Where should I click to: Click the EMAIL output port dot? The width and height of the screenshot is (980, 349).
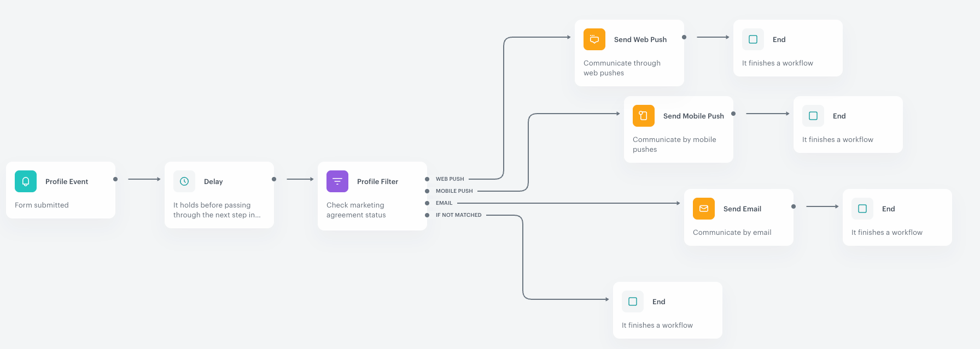pyautogui.click(x=427, y=203)
